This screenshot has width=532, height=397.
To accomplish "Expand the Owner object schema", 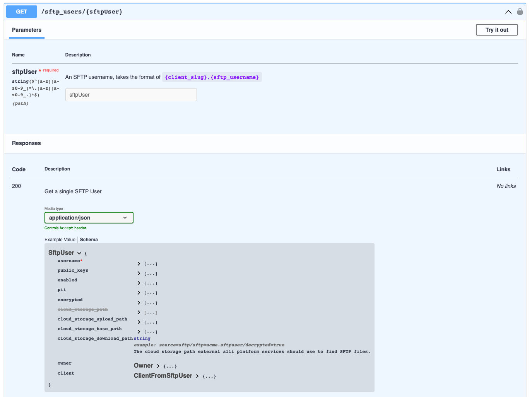I will coord(158,365).
